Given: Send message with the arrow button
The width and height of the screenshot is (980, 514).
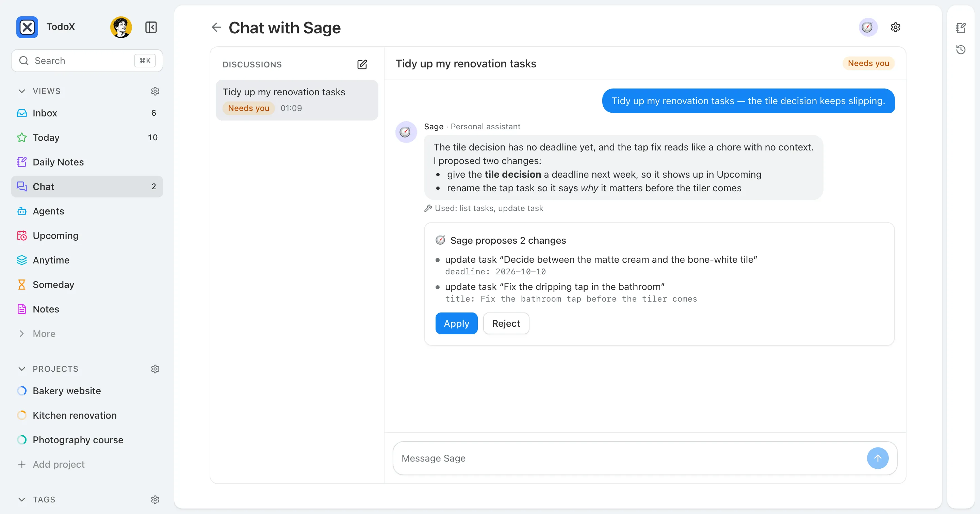Looking at the screenshot, I should [x=878, y=458].
